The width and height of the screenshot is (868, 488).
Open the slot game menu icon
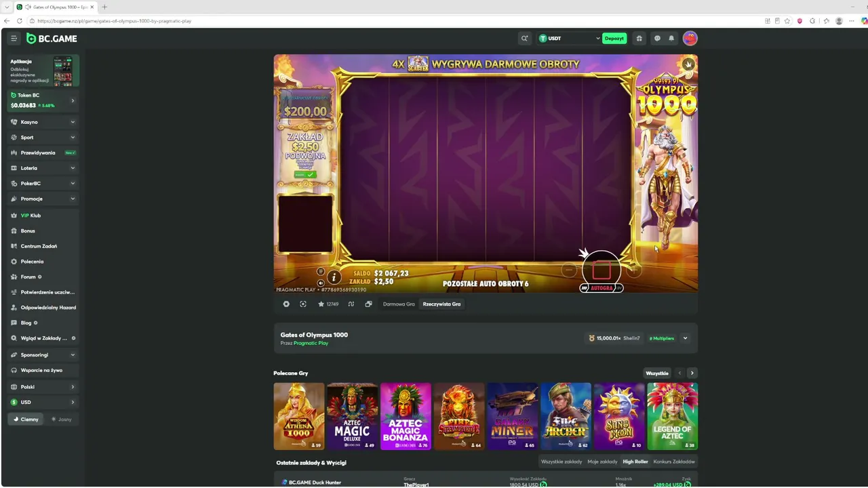pos(321,272)
